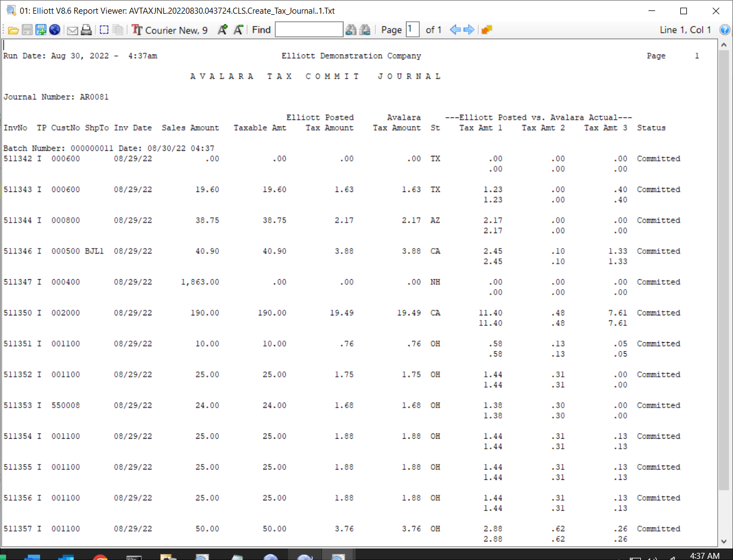Click the 'Tax Amt 2' column header
The height and width of the screenshot is (560, 733).
[543, 128]
